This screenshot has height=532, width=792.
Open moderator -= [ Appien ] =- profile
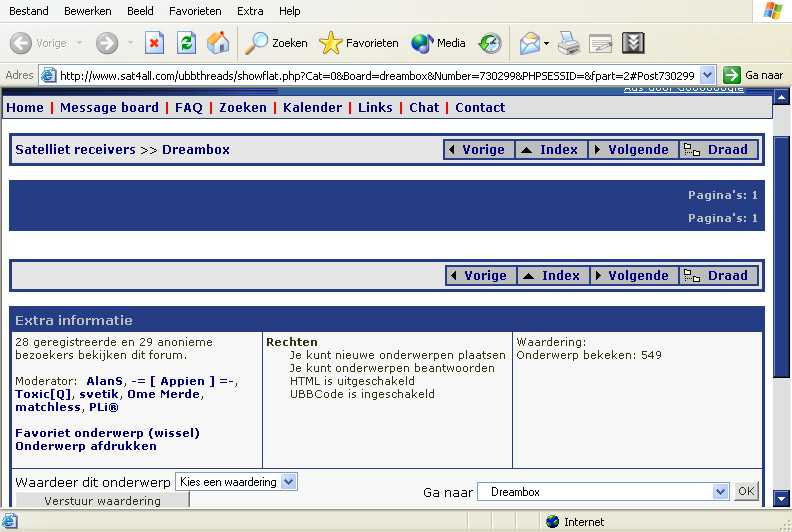point(182,381)
